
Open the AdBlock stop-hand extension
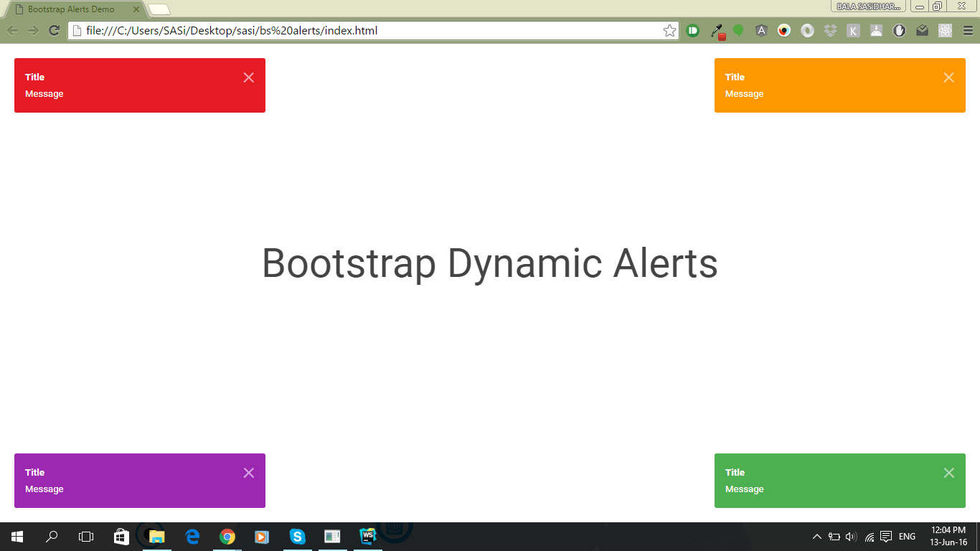pyautogui.click(x=899, y=31)
